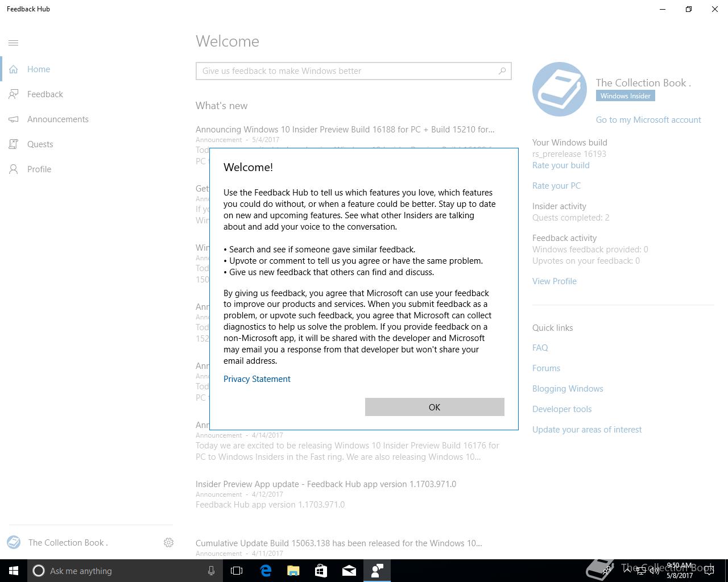Click the taskbar volume speaker icon

(655, 571)
